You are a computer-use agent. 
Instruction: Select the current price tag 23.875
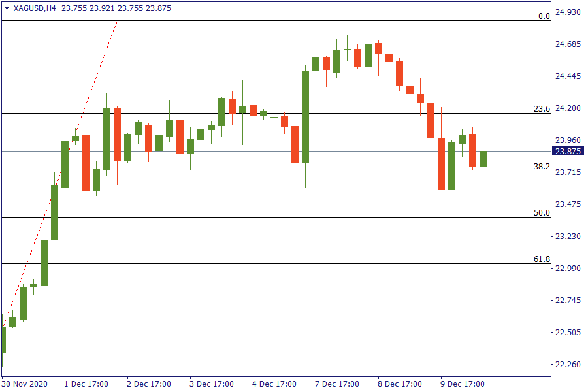pos(568,152)
